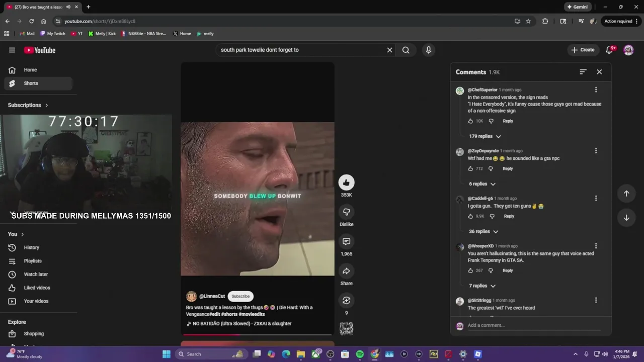Image resolution: width=644 pixels, height=362 pixels.
Task: Open Your videos in sidebar
Action: click(38, 301)
